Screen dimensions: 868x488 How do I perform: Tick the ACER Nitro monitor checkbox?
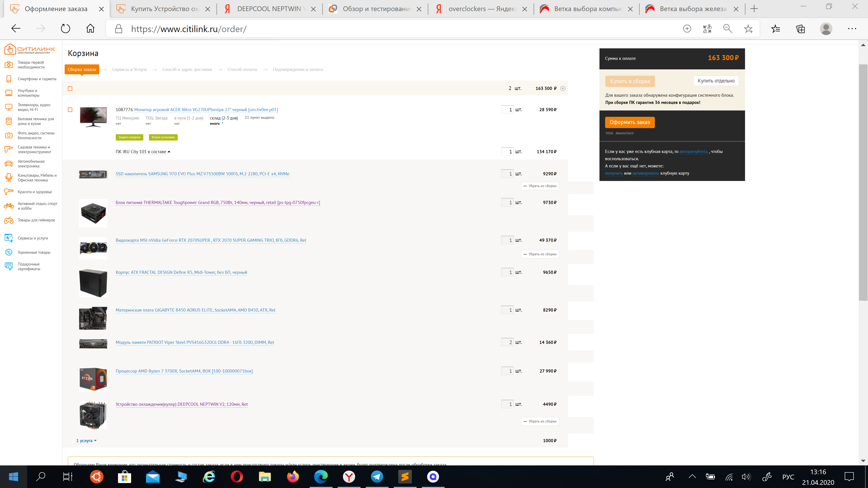point(70,110)
